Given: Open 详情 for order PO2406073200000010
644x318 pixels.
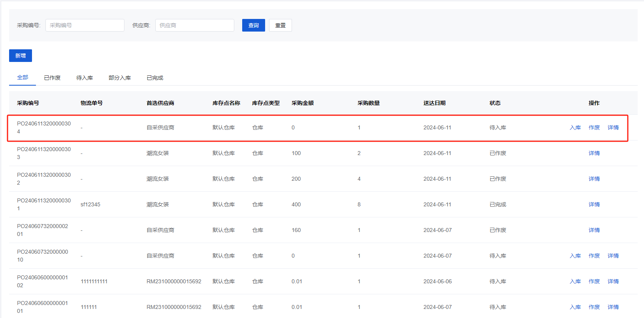Looking at the screenshot, I should (613, 256).
